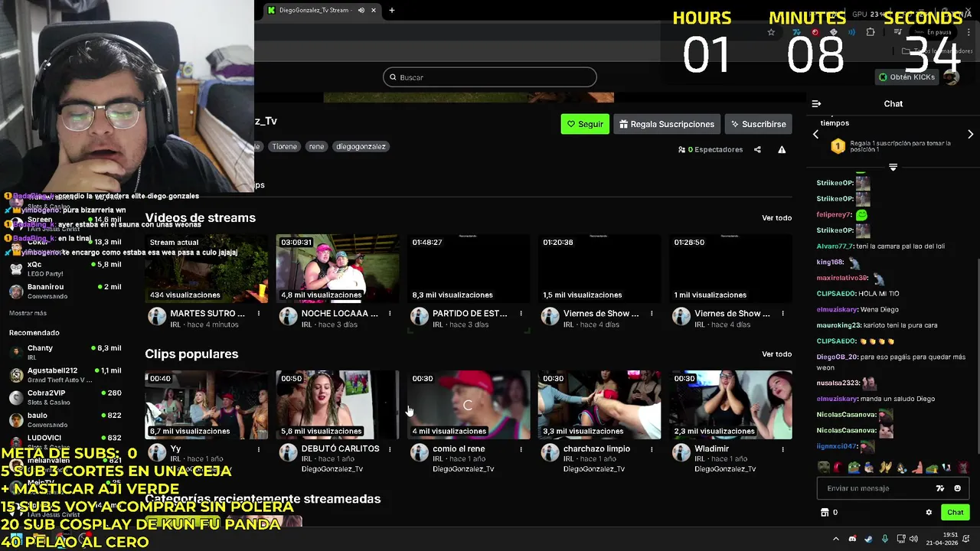
Task: Open the chat shop icon
Action: coord(825,513)
